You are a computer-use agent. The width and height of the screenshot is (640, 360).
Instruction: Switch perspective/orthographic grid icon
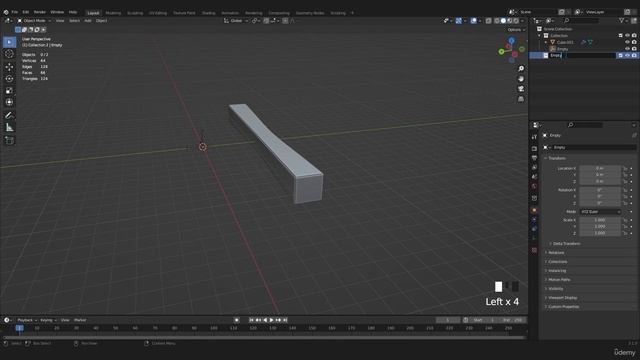[521, 99]
